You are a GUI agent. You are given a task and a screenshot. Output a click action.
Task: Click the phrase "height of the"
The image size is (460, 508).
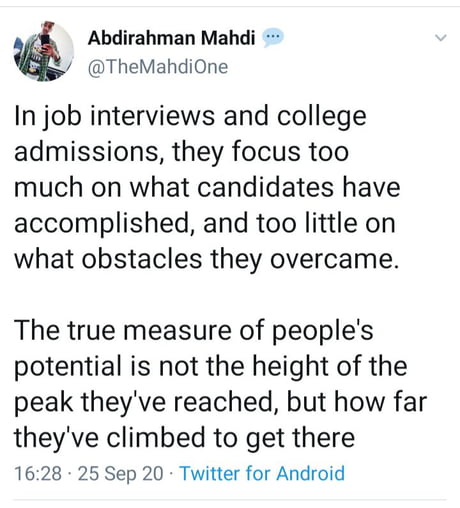(329, 366)
